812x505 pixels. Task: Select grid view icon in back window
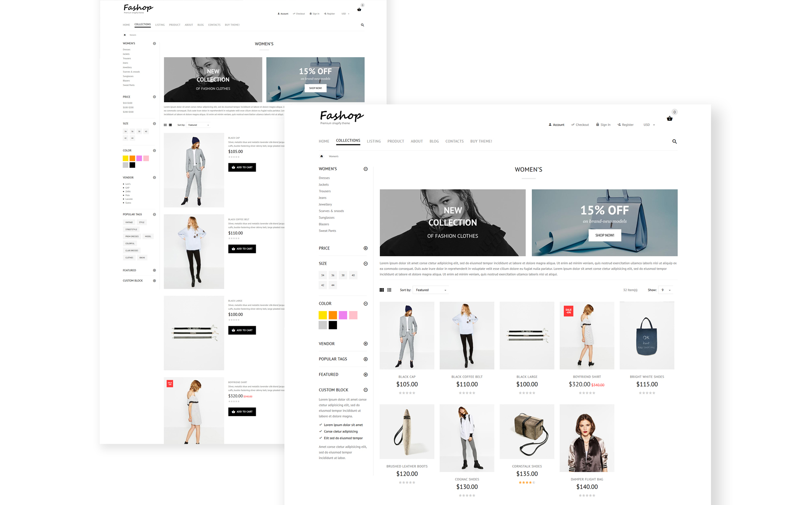point(165,125)
